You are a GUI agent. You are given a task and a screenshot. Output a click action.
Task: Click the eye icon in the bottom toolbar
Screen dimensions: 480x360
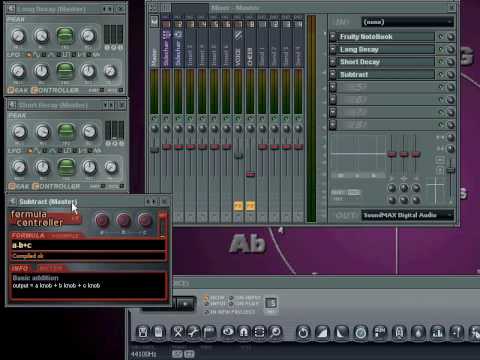pos(228,332)
